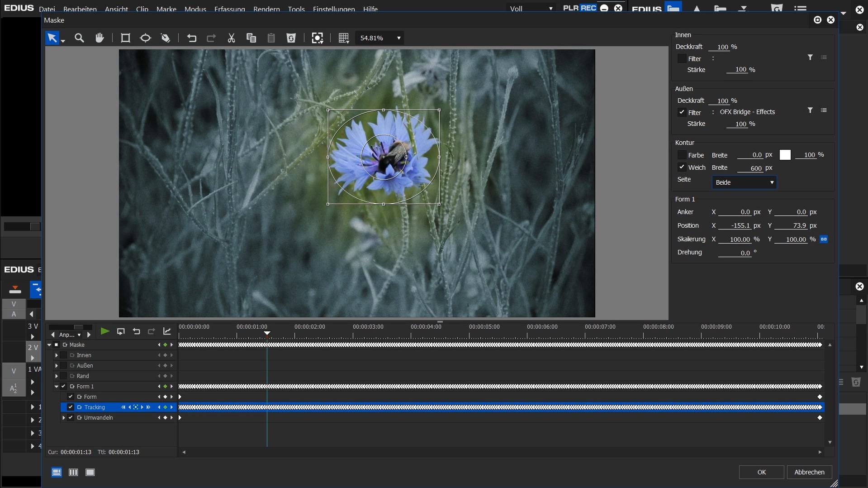Collapse the Maske tree row

tap(49, 345)
